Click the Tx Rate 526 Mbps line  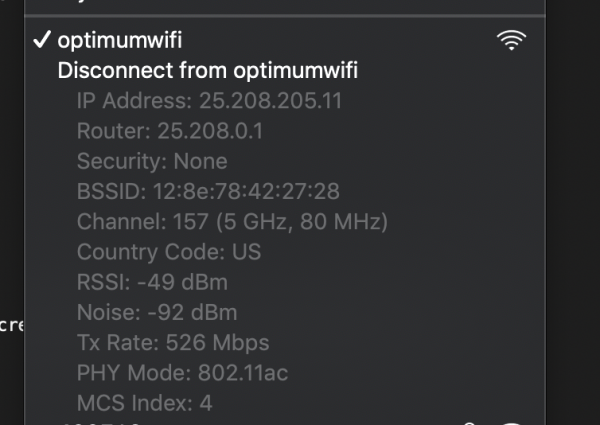(x=173, y=342)
